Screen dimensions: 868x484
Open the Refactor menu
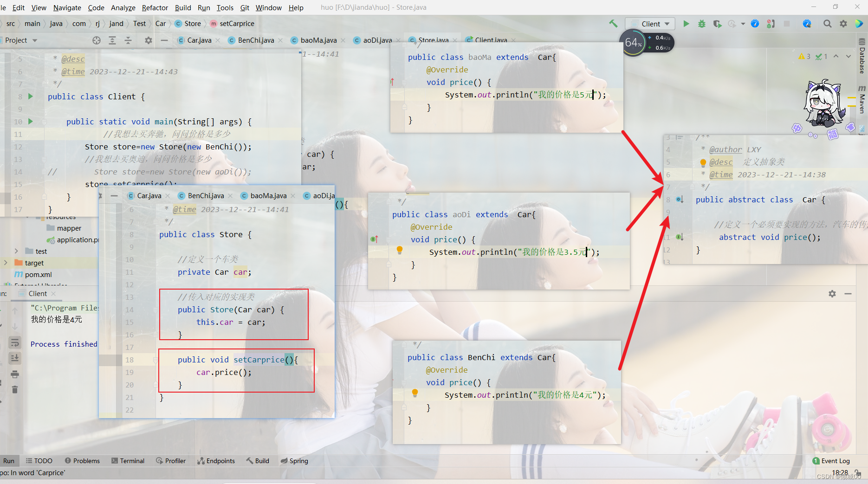pos(155,7)
